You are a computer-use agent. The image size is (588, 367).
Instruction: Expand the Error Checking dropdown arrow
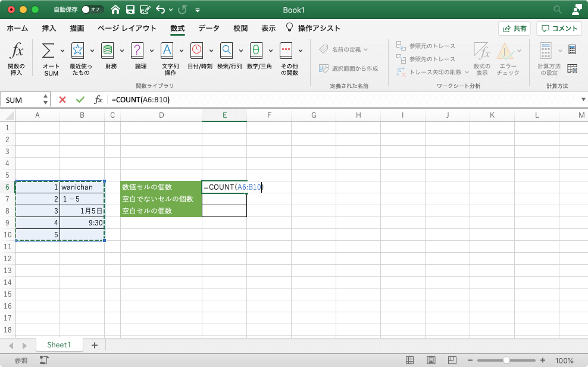tap(520, 51)
